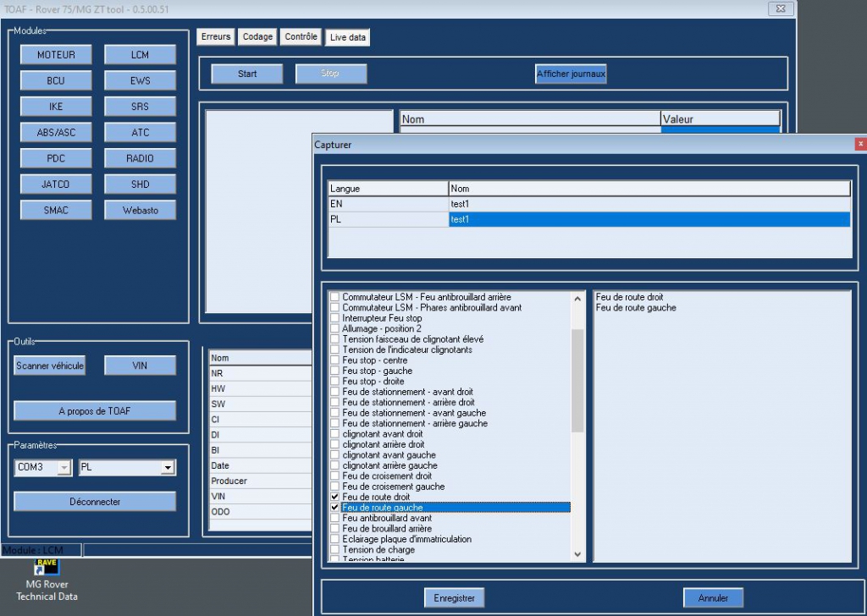Screen dimensions: 867x616
Task: Start live data capture
Action: point(247,74)
